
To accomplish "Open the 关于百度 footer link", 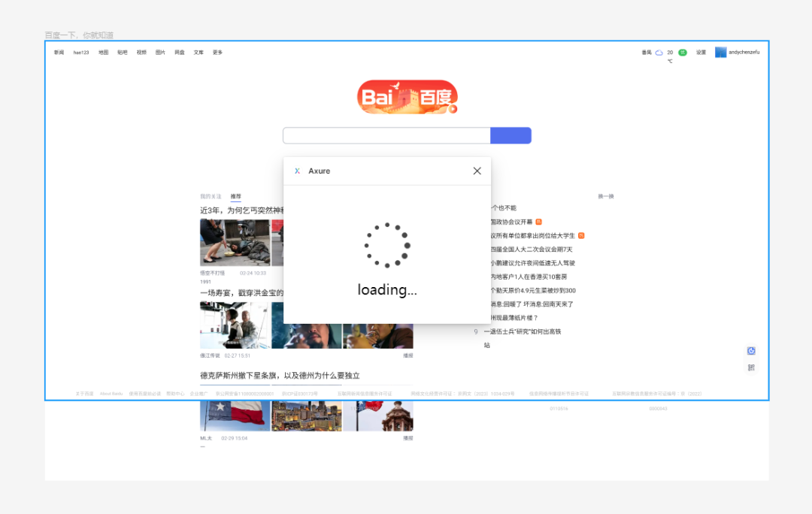I will point(84,394).
